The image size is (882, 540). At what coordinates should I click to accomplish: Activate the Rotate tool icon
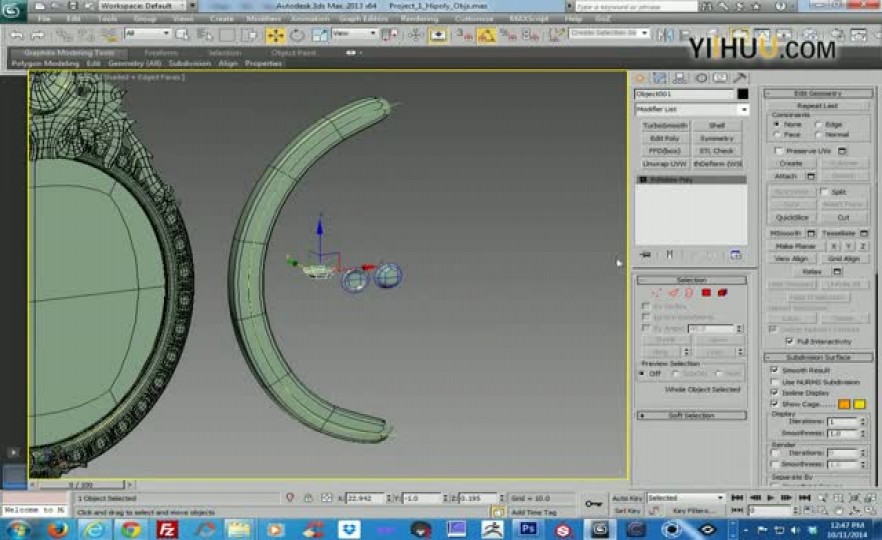pos(298,35)
